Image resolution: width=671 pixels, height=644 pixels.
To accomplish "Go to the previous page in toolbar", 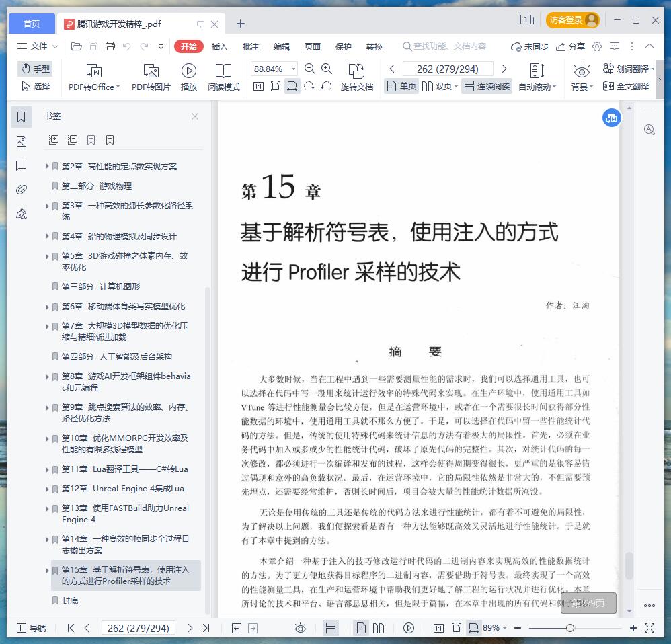I will click(392, 69).
